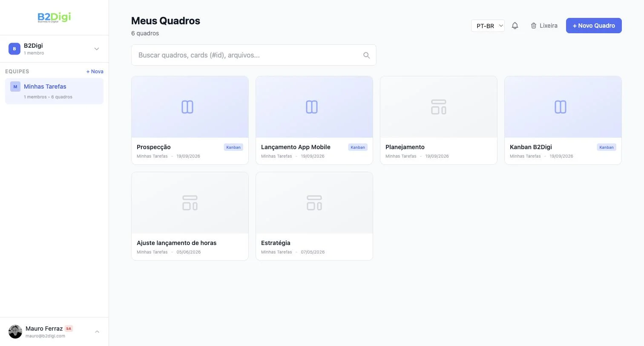Select Minhas Tarefas team
Viewport: 644px width, 346px height.
point(54,91)
